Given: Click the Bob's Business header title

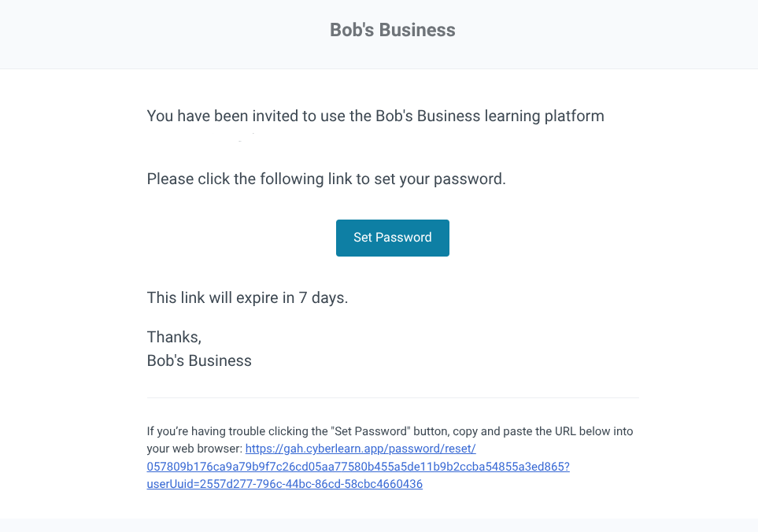Looking at the screenshot, I should 393,30.
